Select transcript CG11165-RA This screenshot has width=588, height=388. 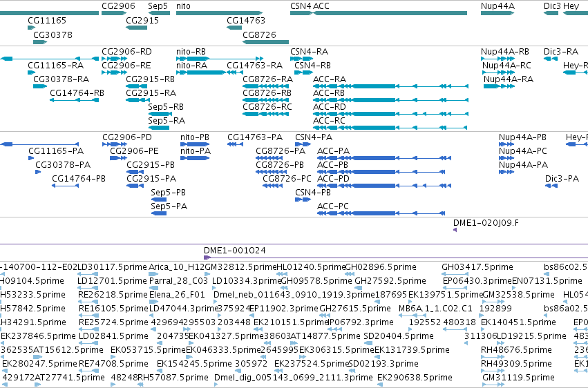pyautogui.click(x=55, y=65)
